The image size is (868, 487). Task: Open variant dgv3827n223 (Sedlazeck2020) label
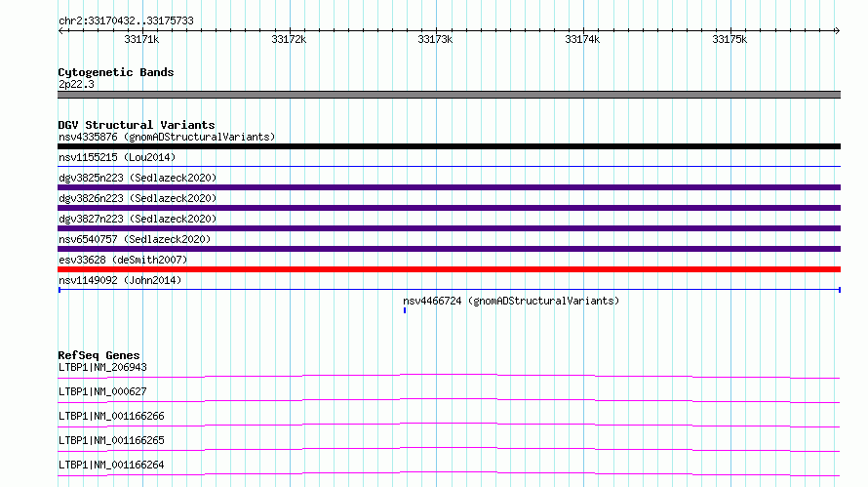coord(138,219)
